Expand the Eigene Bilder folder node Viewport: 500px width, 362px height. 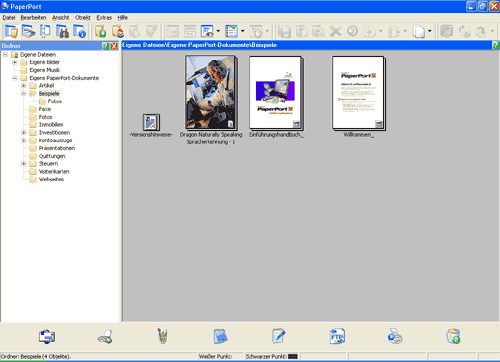pos(15,62)
